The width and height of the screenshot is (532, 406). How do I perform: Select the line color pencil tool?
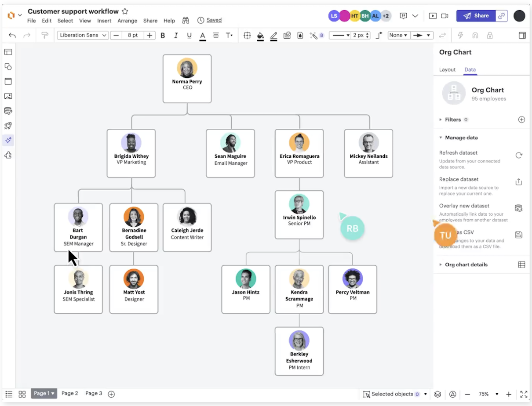pyautogui.click(x=273, y=35)
